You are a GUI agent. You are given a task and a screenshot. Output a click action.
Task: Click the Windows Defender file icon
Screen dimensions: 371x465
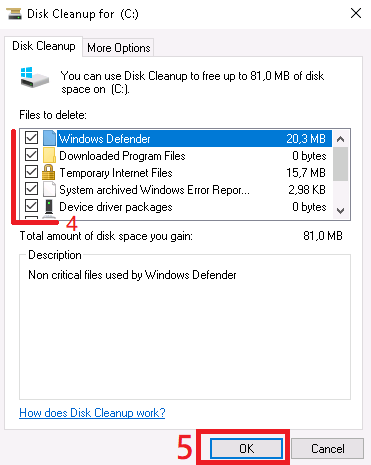click(49, 138)
